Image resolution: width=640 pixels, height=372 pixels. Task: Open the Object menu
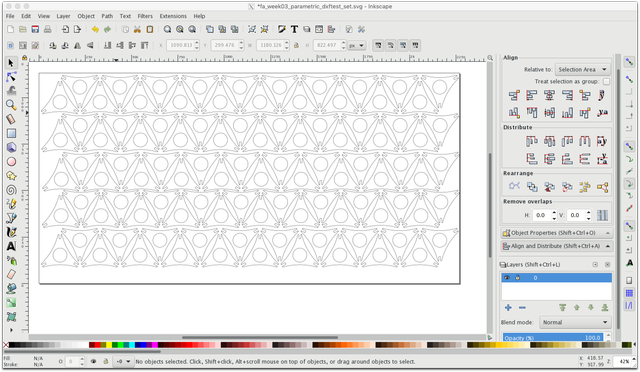click(x=86, y=16)
